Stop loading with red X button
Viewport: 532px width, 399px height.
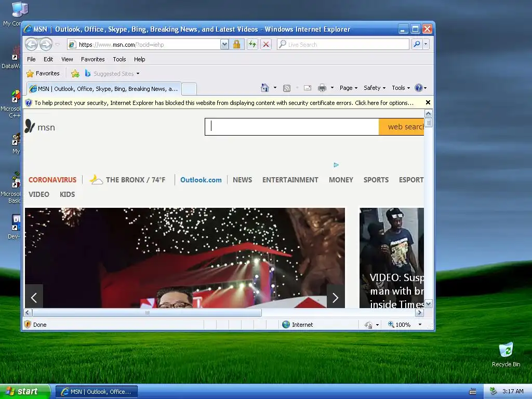[x=266, y=44]
